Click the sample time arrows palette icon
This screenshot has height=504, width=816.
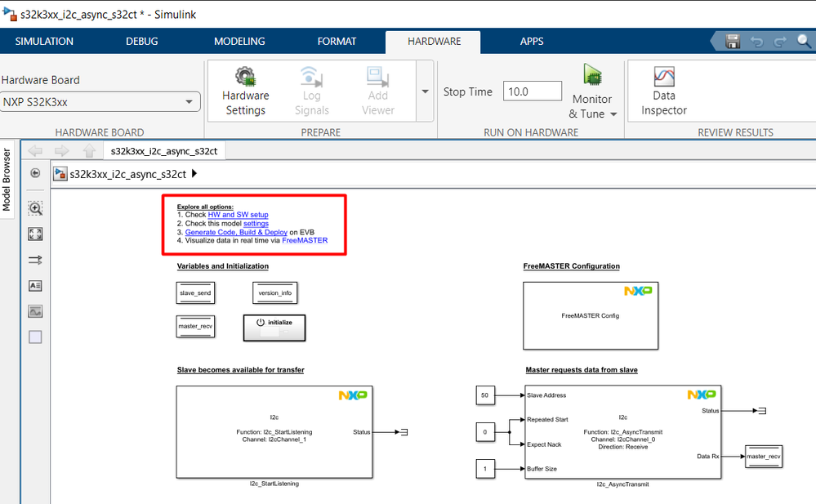[35, 260]
